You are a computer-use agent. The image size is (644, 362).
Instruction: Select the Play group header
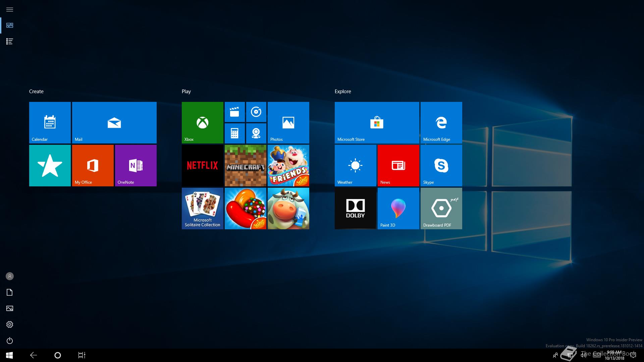(186, 92)
